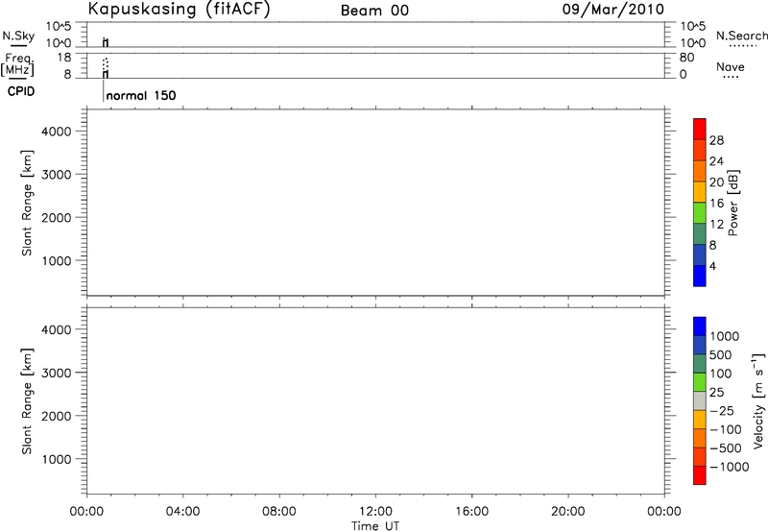
Task: Click the '500' tick label on Velocity bar
Action: coord(720,355)
